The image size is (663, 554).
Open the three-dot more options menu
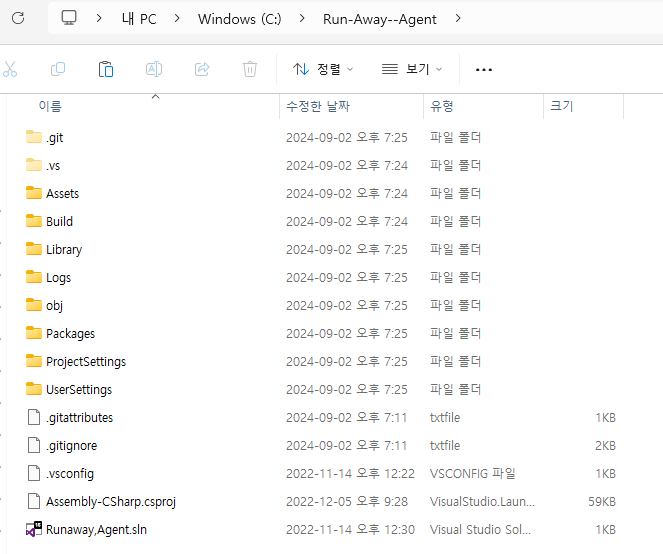coord(484,70)
